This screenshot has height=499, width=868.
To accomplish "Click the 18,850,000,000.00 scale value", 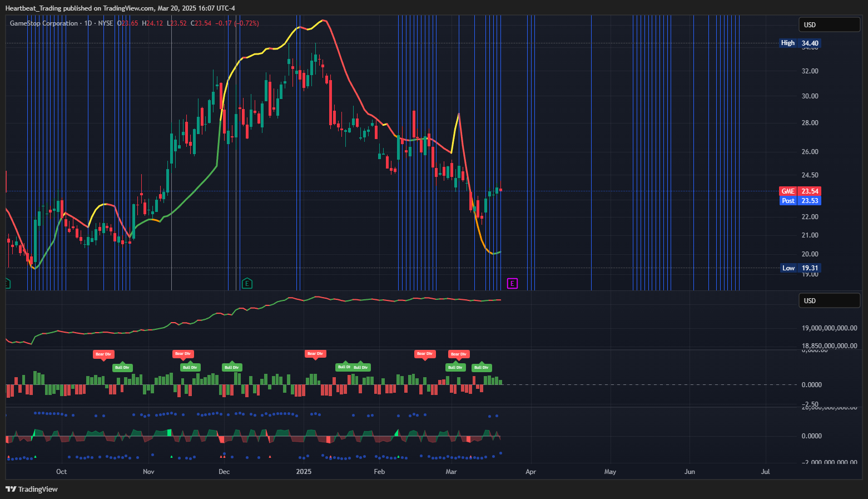I will point(829,345).
